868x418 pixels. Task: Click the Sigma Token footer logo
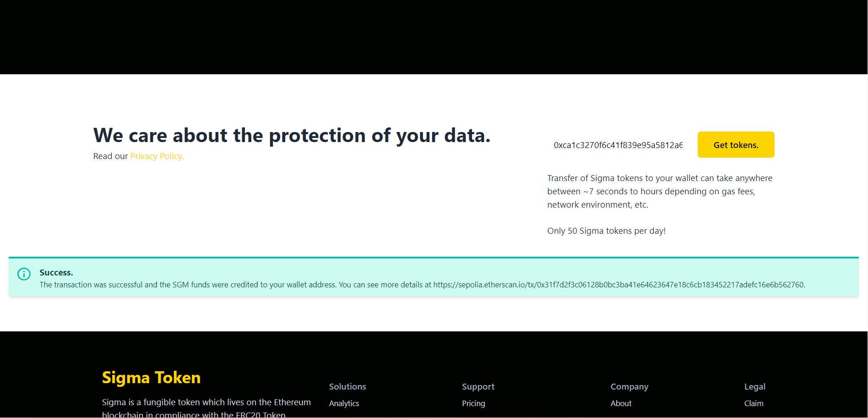[x=151, y=377]
